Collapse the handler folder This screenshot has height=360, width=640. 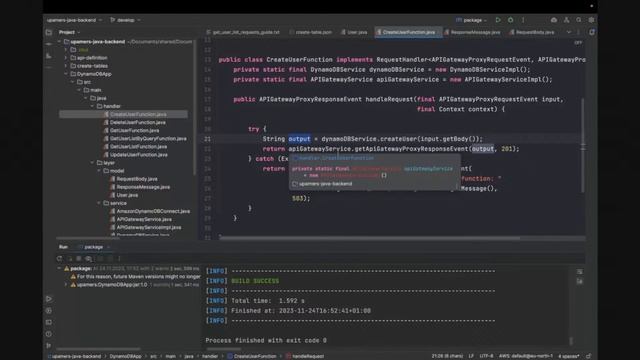[93, 106]
